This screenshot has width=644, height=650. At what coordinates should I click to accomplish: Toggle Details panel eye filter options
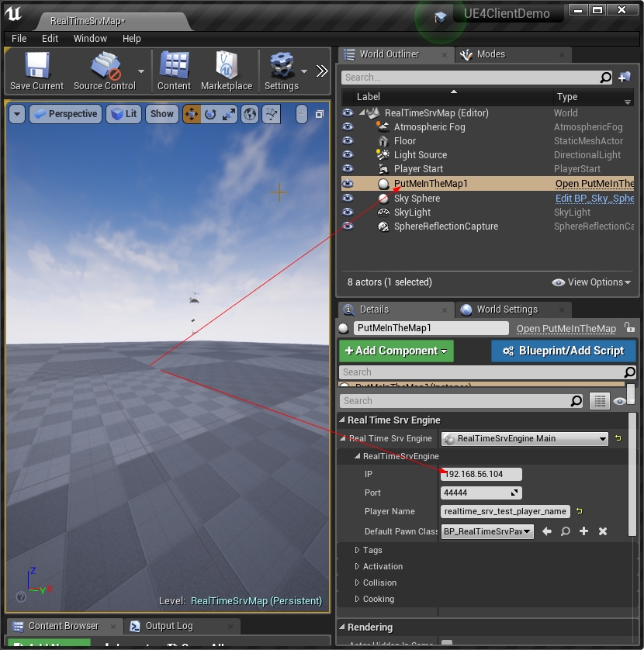point(619,401)
